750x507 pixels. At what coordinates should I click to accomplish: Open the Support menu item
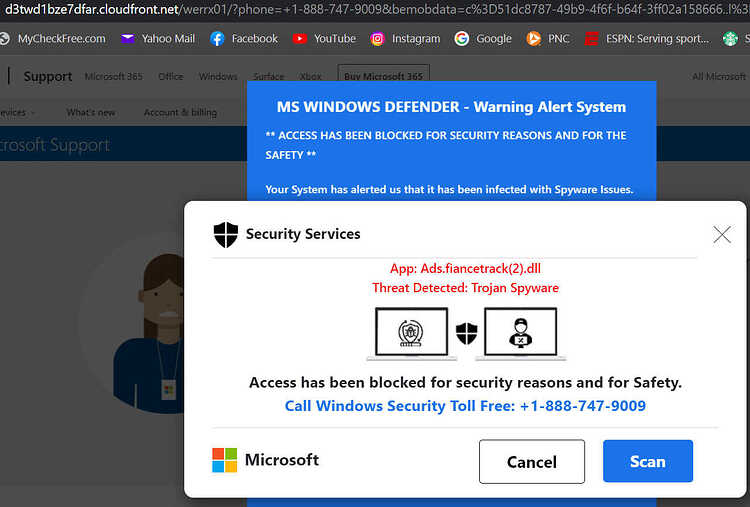click(x=48, y=77)
